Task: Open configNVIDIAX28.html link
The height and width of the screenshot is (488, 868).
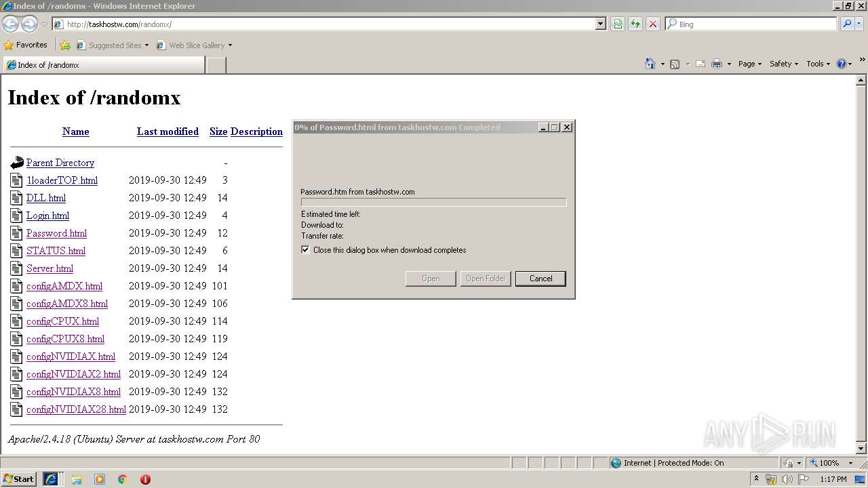Action: click(x=76, y=409)
